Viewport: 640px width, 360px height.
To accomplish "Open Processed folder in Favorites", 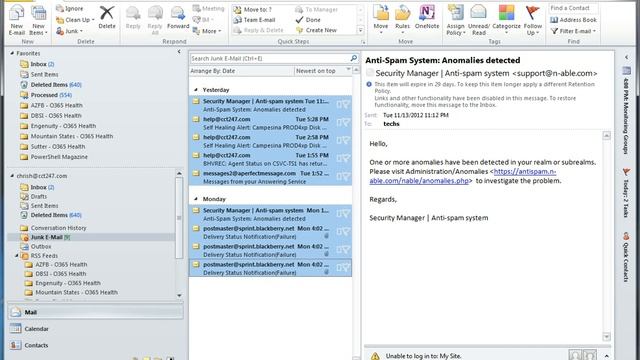I will pyautogui.click(x=46, y=95).
